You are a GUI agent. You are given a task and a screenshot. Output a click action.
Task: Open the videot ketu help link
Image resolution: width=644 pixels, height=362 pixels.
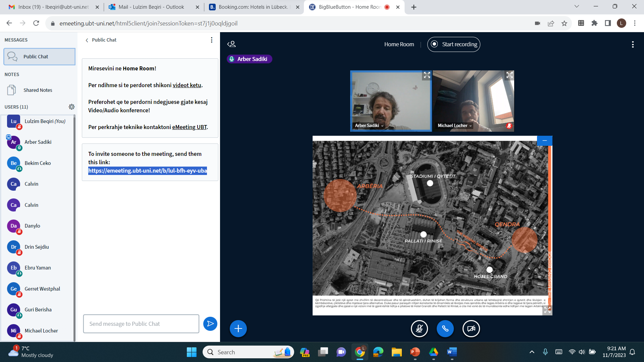(187, 85)
